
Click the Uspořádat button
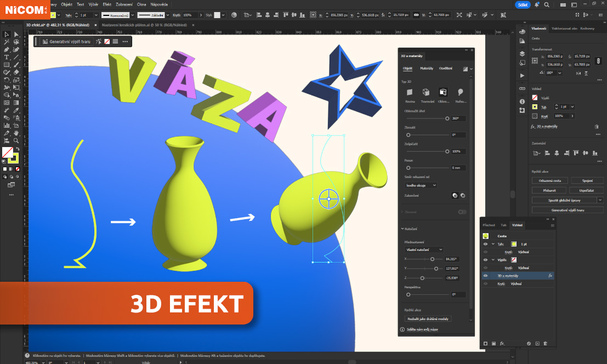coord(587,190)
